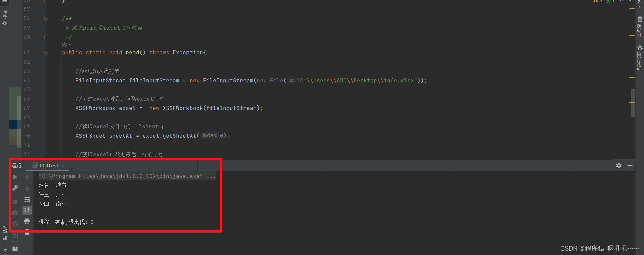This screenshot has height=255, width=644.
Task: Open the 通义灵码 side panel
Action: click(x=639, y=57)
